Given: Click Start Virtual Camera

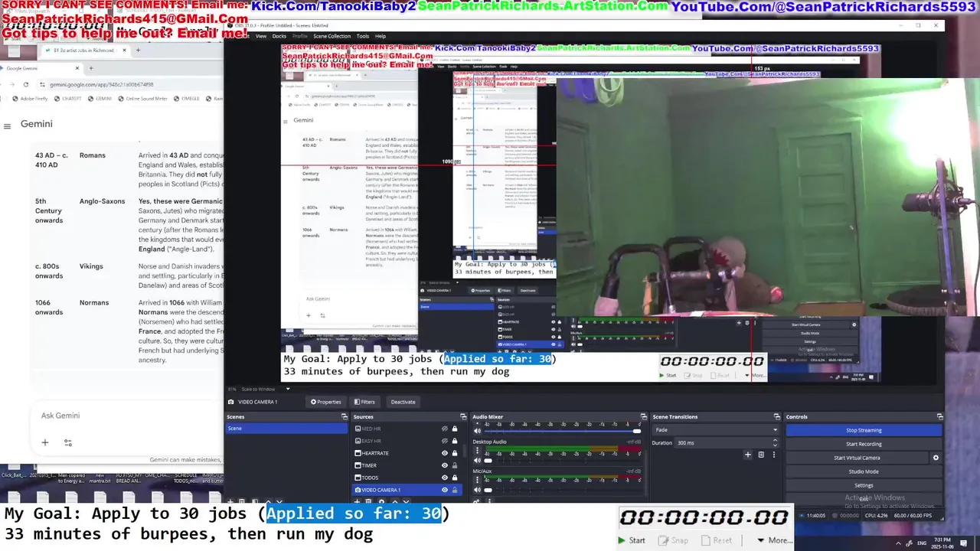Looking at the screenshot, I should [x=857, y=458].
